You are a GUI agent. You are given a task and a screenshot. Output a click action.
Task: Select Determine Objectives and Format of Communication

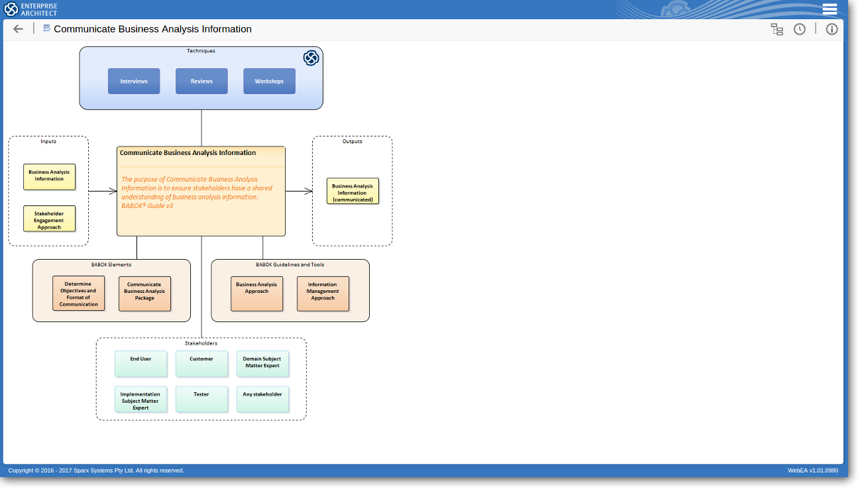point(78,294)
